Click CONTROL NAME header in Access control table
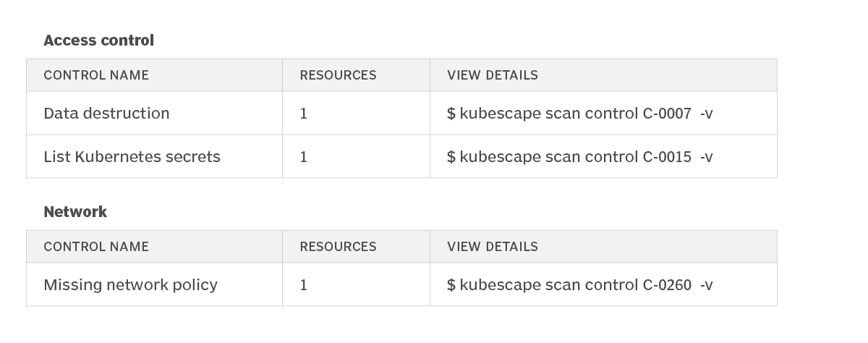 pos(96,75)
